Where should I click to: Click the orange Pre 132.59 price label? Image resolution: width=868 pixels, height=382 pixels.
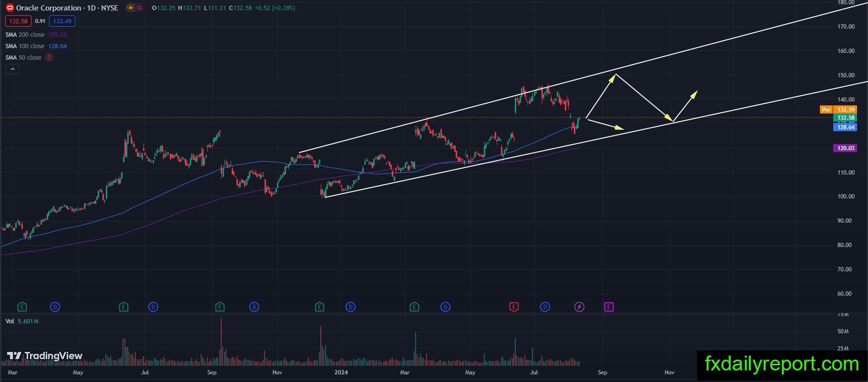point(838,110)
